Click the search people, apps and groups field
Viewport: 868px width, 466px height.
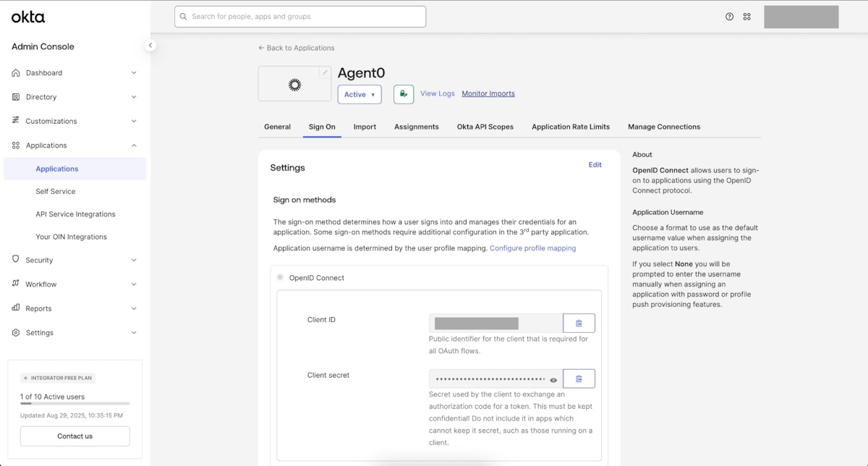pos(300,17)
